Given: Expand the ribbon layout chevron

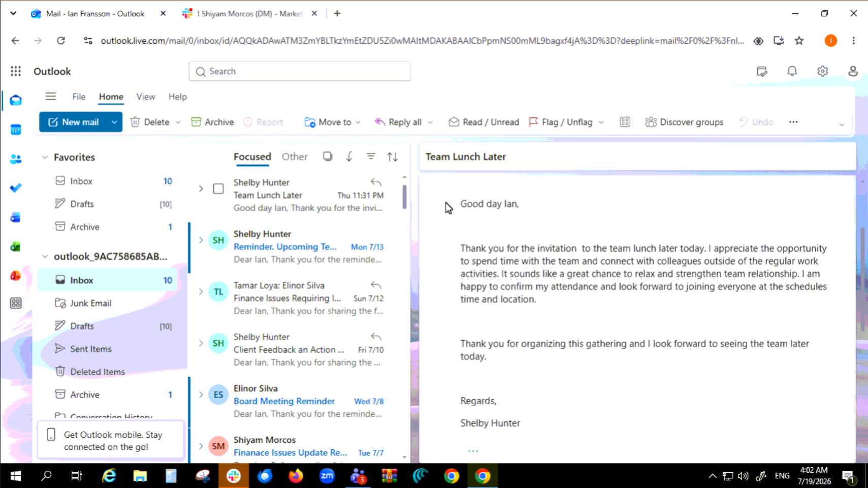Looking at the screenshot, I should [842, 124].
